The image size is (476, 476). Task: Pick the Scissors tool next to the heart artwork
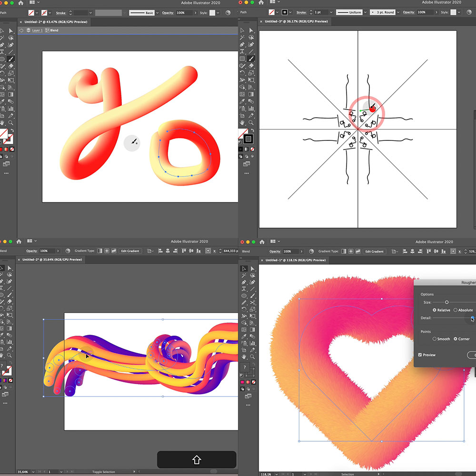coord(253,302)
